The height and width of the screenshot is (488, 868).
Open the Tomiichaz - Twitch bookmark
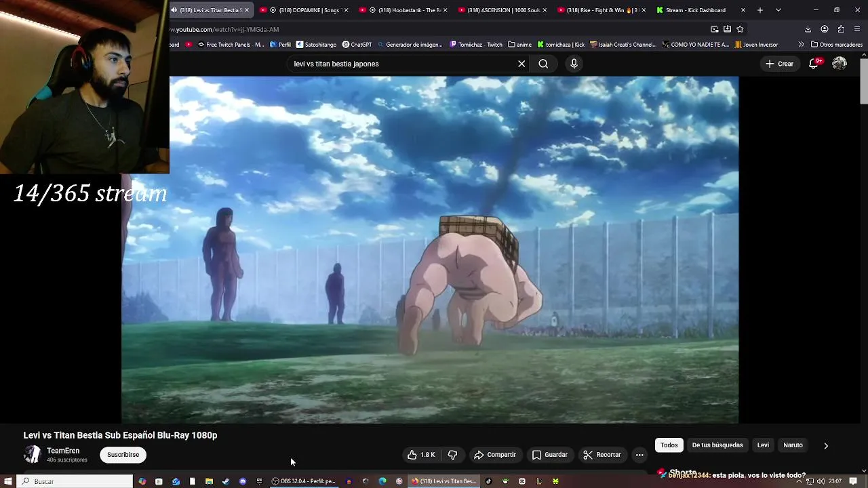pyautogui.click(x=476, y=45)
